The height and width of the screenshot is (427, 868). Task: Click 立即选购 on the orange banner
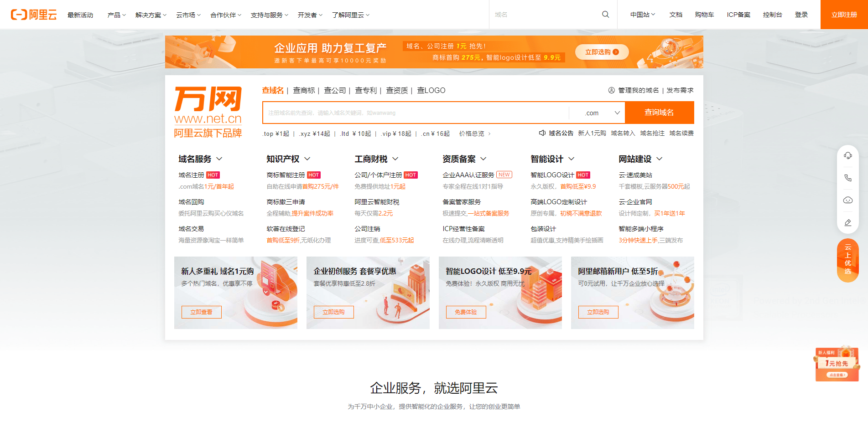(602, 52)
